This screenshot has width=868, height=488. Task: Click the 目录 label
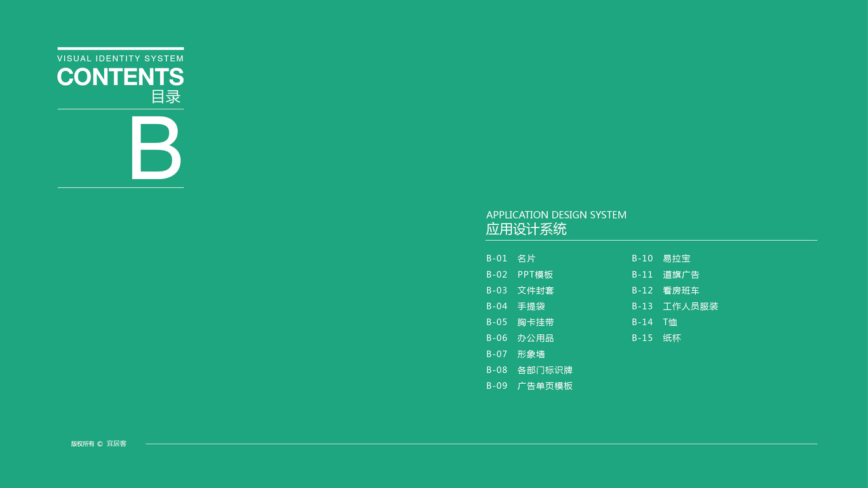coord(166,97)
